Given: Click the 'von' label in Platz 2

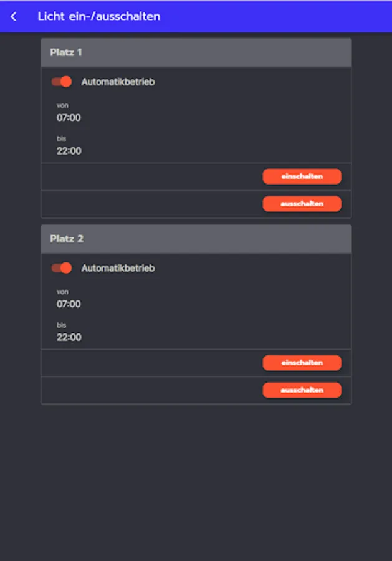Looking at the screenshot, I should [62, 292].
